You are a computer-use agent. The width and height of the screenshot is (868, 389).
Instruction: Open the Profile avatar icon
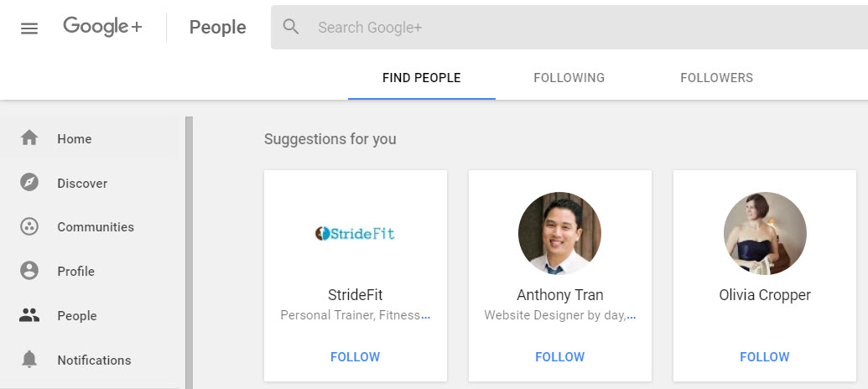point(29,271)
